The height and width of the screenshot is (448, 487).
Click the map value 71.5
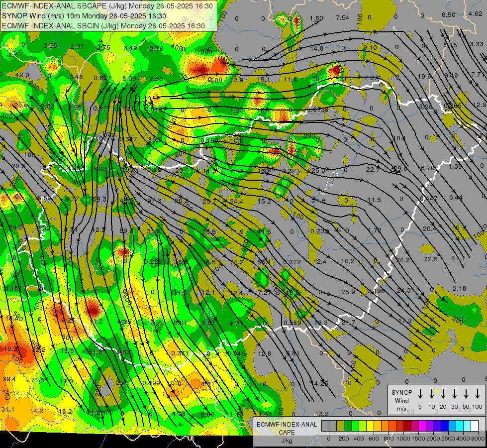pyautogui.click(x=38, y=380)
